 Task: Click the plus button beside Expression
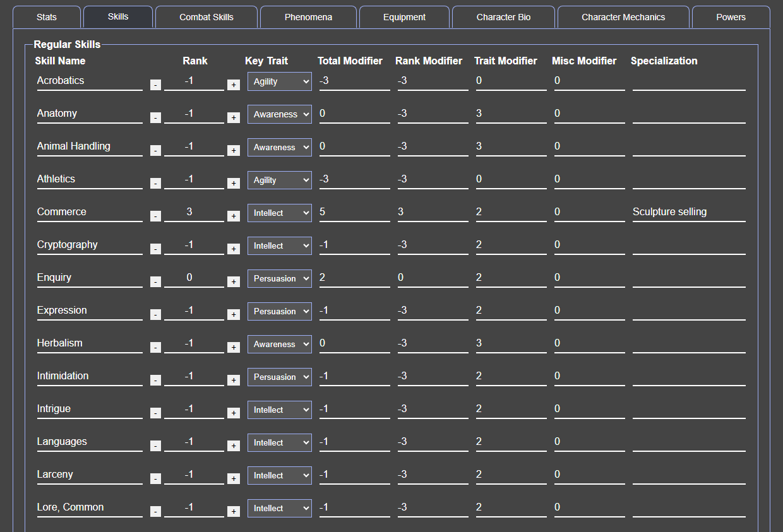(x=234, y=314)
